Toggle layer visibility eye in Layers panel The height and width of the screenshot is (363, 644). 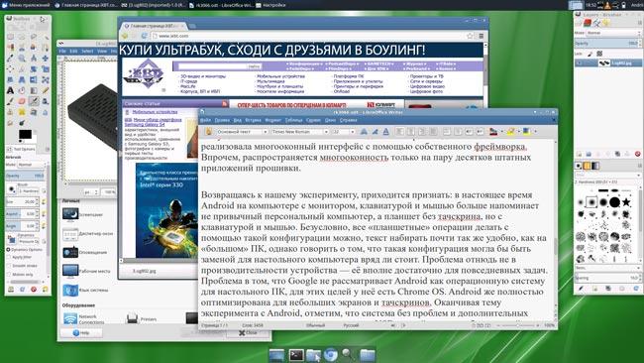(580, 62)
